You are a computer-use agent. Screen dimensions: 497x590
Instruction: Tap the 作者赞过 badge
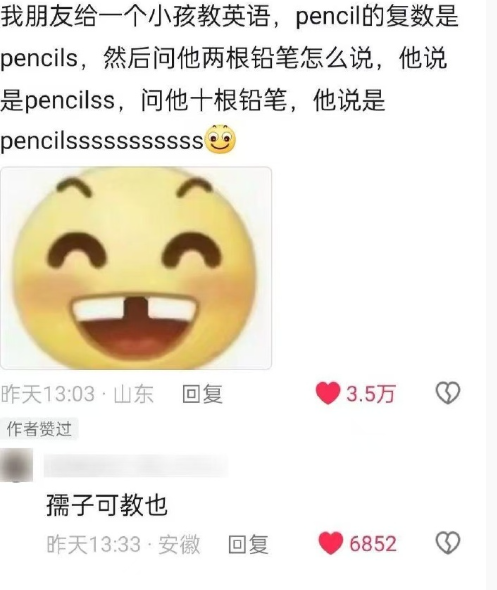pos(39,429)
